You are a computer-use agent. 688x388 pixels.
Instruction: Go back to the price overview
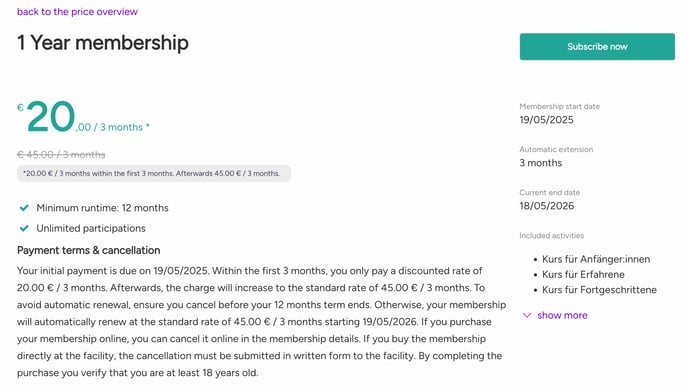77,12
